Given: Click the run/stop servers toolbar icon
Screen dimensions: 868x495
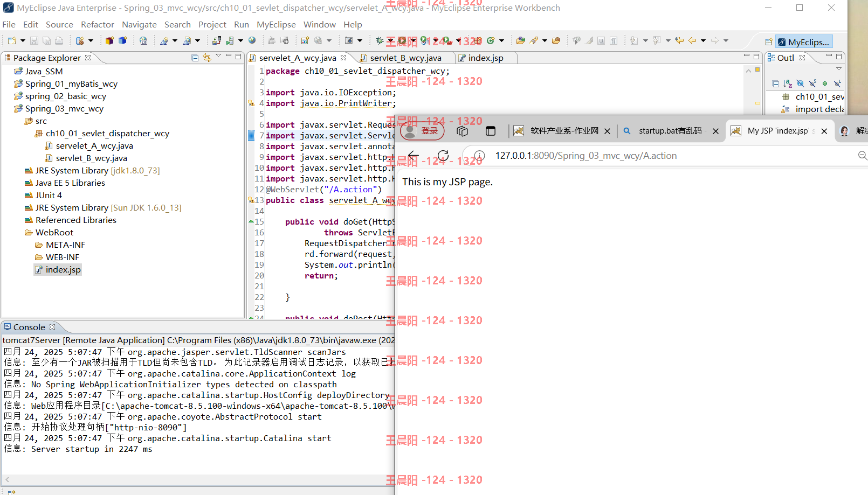Looking at the screenshot, I should tap(230, 40).
